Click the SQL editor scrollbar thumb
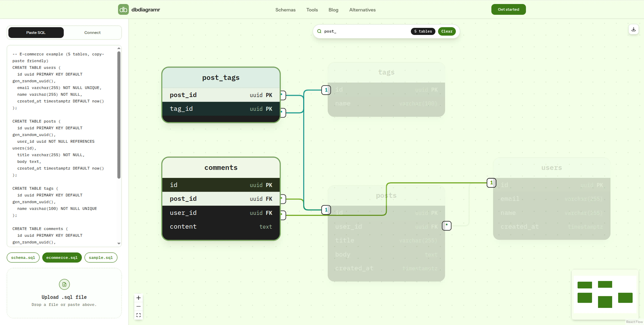The width and height of the screenshot is (644, 325). coord(119,115)
